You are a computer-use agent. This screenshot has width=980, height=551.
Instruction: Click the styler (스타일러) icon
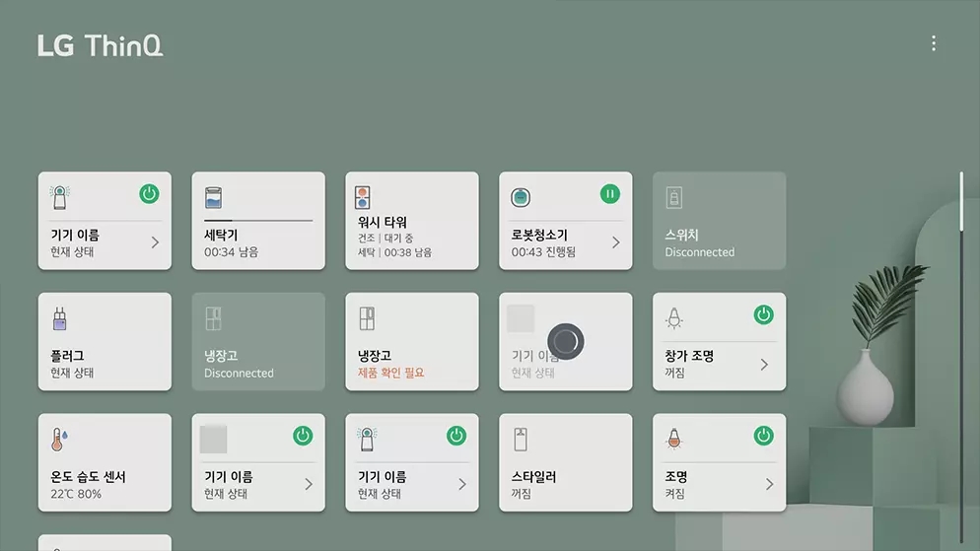(x=521, y=440)
